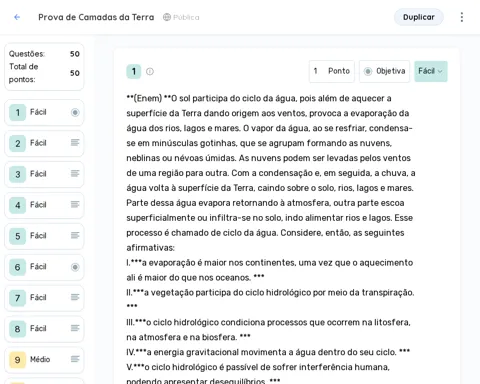Click the green question number 1 badge in the main panel
Screen dimensions: 480x384
pos(134,71)
